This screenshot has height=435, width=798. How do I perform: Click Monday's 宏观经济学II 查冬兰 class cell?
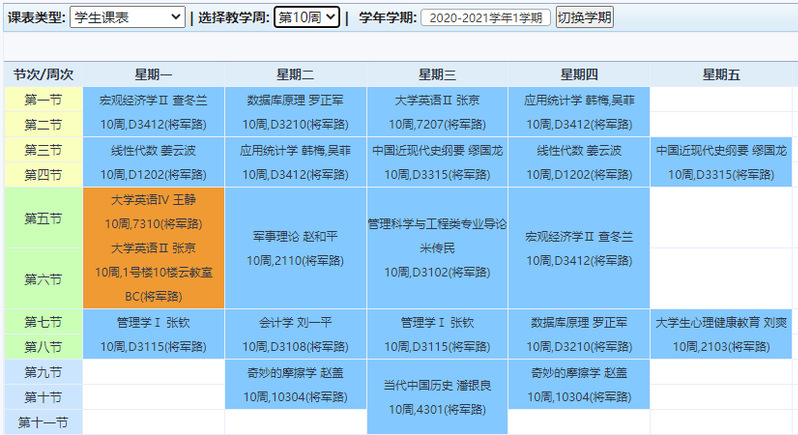[154, 111]
